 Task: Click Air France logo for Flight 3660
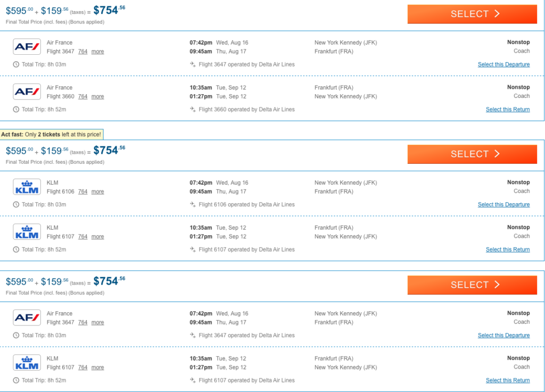pos(27,91)
